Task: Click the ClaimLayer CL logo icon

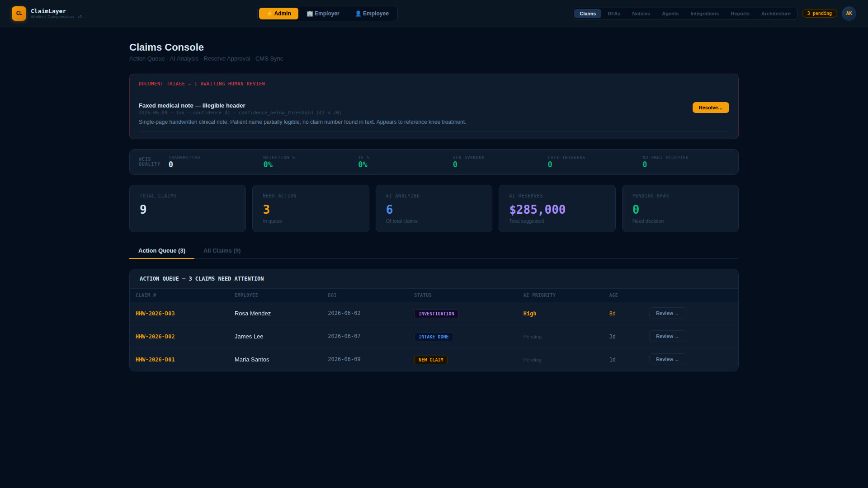Action: pos(19,14)
